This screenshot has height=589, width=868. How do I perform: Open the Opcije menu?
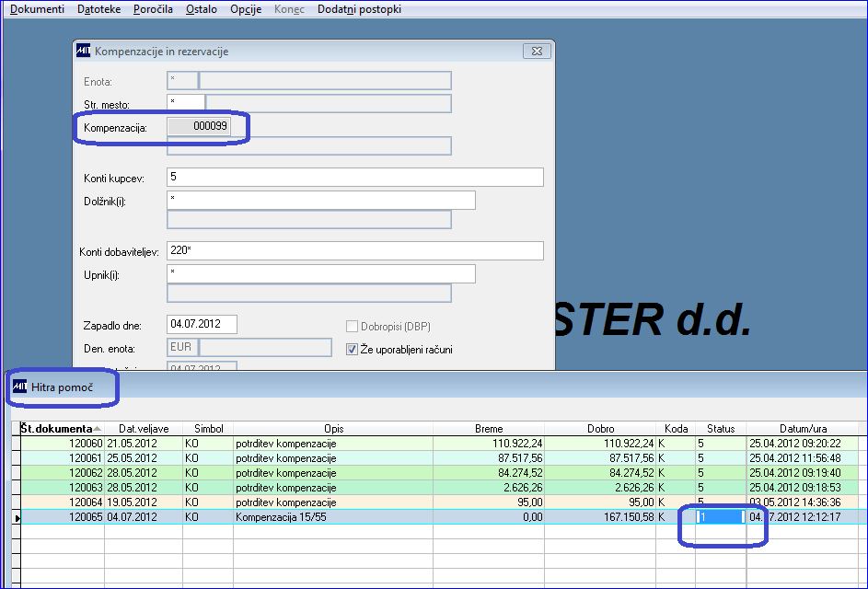[x=246, y=9]
